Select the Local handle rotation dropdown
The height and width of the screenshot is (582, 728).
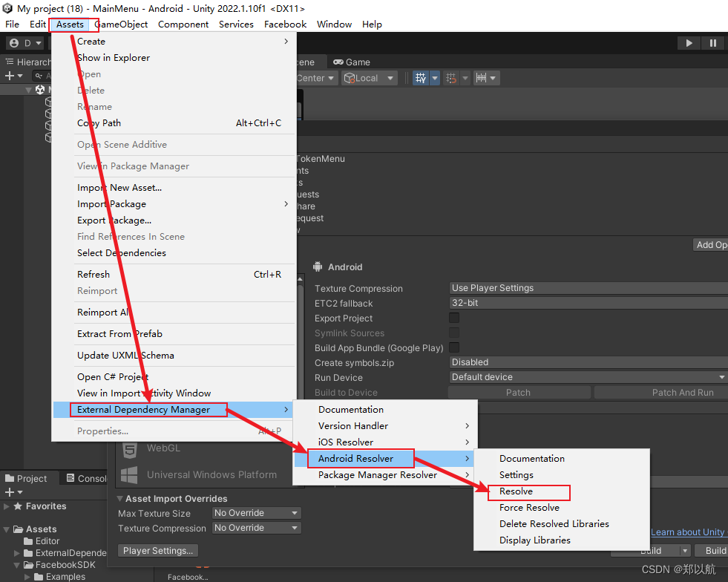click(x=370, y=78)
